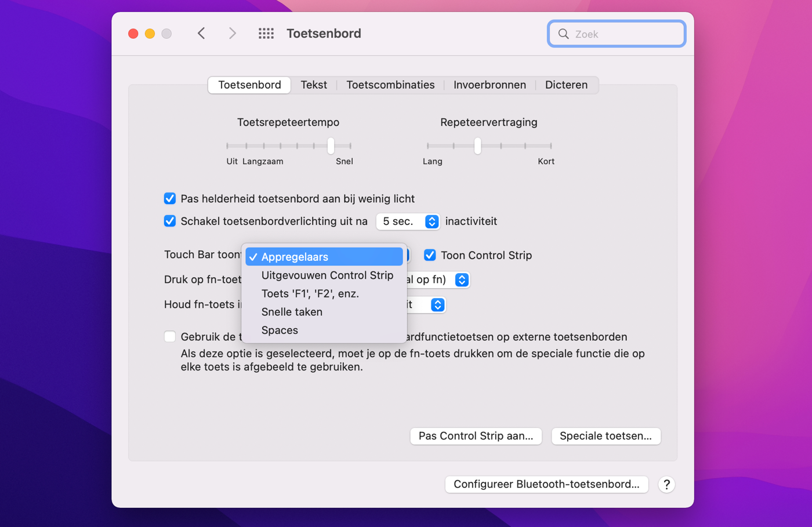Click the 'Kort' label of the delay slider
Viewport: 812px width, 527px height.
point(546,162)
